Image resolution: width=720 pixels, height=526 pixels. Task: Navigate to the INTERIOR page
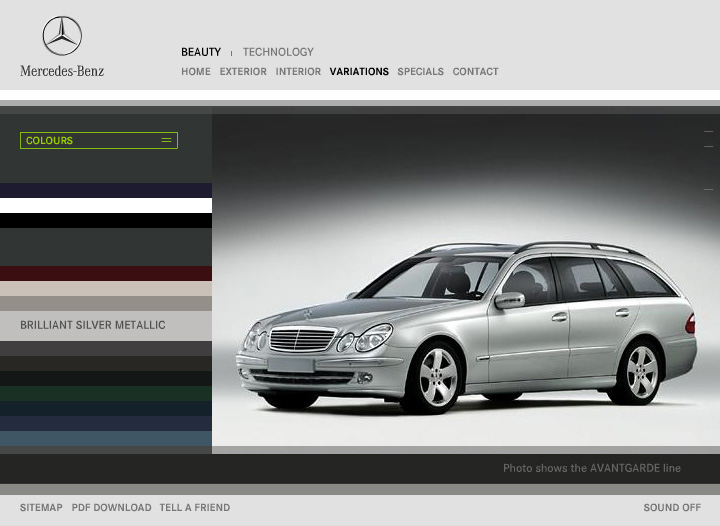coord(298,72)
